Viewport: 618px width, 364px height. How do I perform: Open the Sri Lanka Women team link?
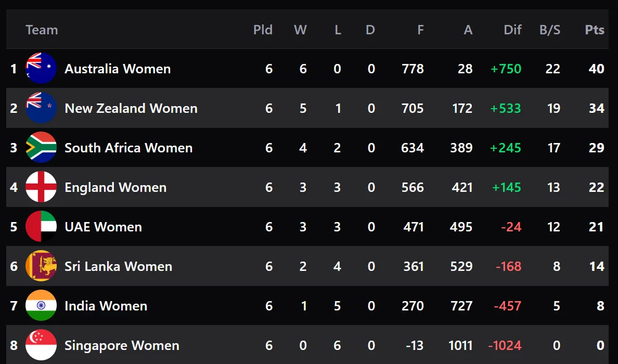coord(118,266)
